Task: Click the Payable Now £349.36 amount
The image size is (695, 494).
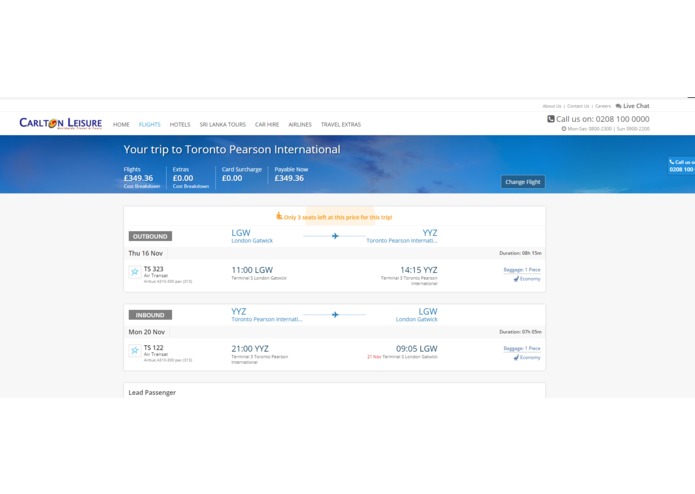Action: pos(289,178)
